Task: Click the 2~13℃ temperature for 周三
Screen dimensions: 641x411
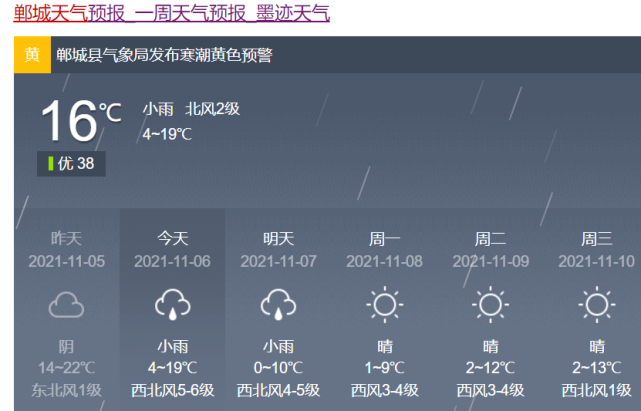Action: pos(596,368)
